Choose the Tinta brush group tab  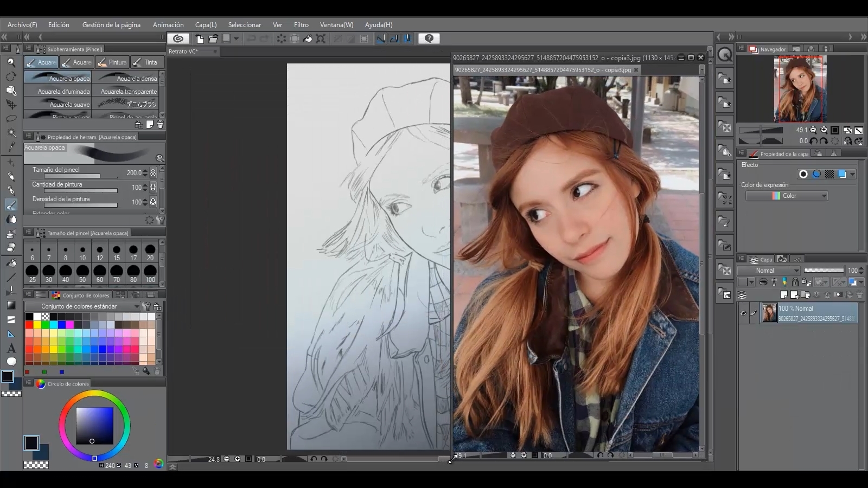click(x=145, y=62)
